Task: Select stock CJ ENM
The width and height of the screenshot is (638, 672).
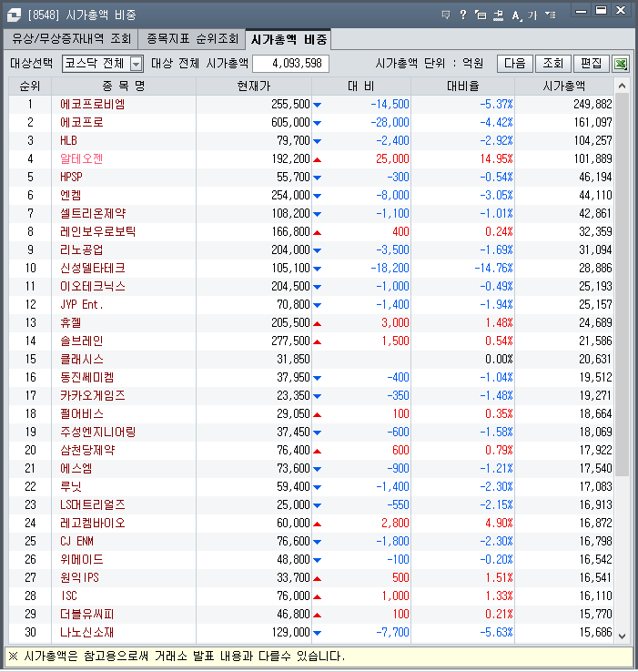Action: 76,541
